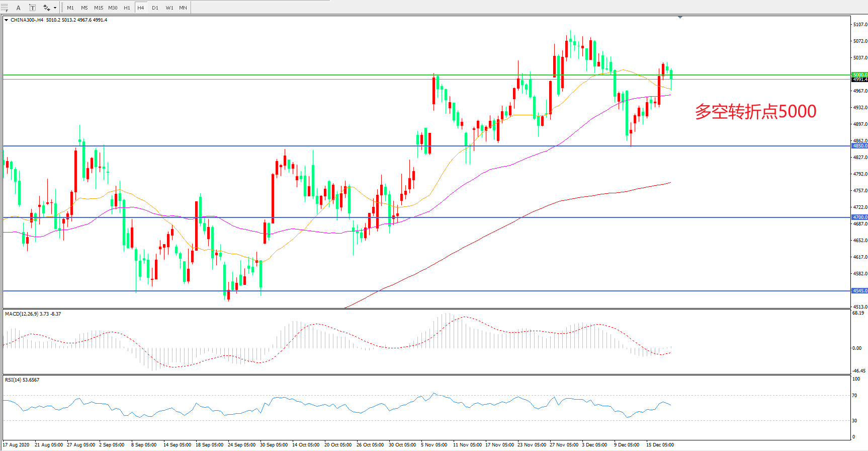Switch chart to M15 timeframe

point(99,8)
